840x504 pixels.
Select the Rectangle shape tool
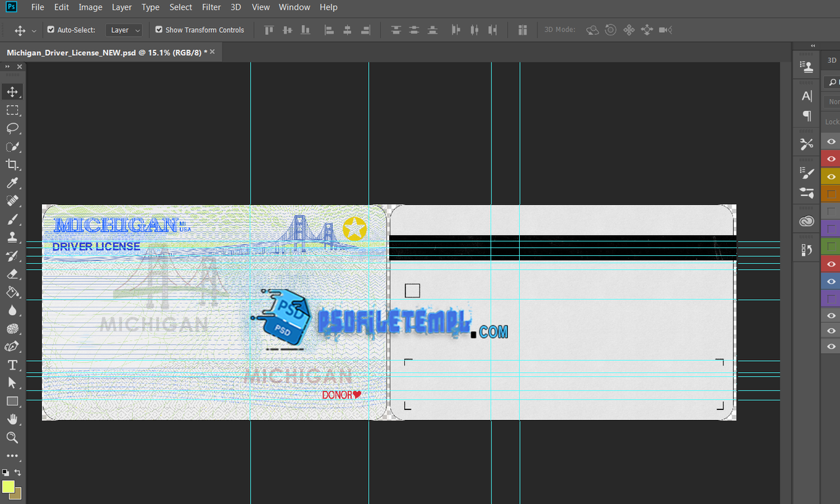tap(12, 401)
